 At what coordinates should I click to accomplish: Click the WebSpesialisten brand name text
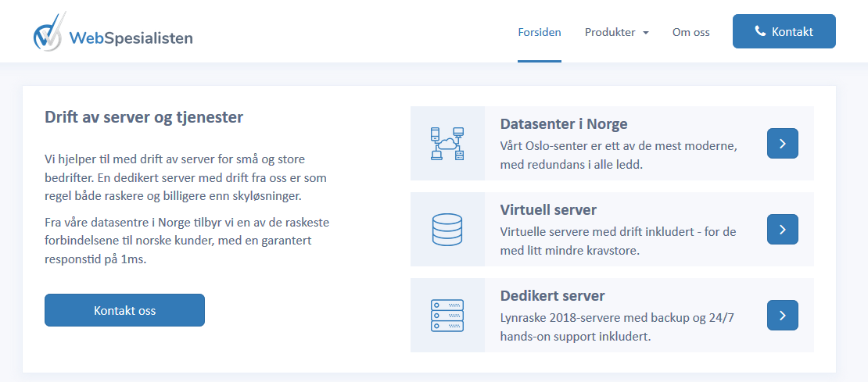coord(131,37)
